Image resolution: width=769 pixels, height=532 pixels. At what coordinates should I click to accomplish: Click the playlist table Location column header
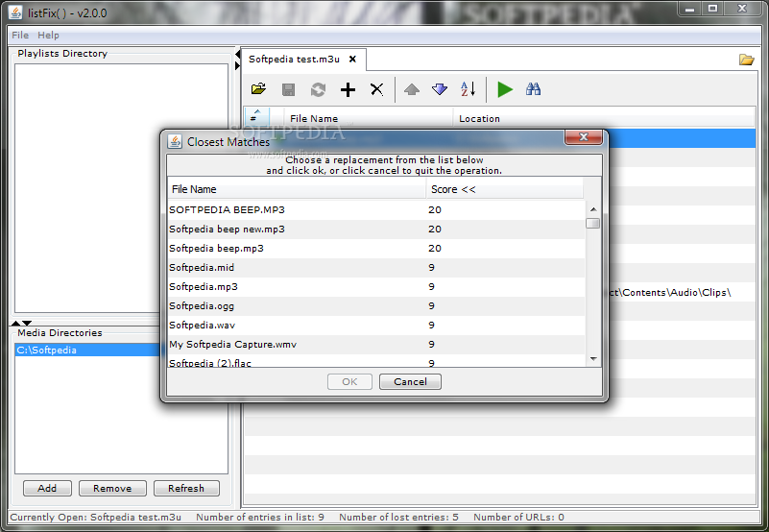604,118
